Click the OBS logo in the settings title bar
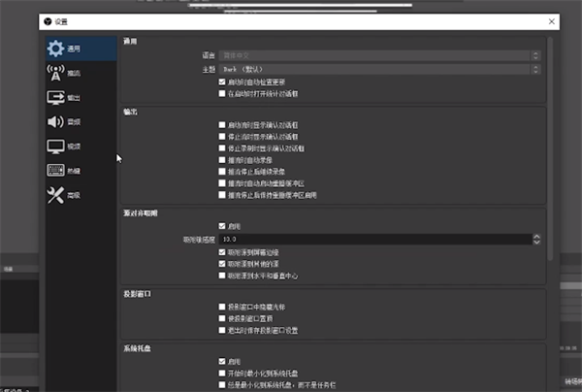The height and width of the screenshot is (392, 582). coord(48,21)
